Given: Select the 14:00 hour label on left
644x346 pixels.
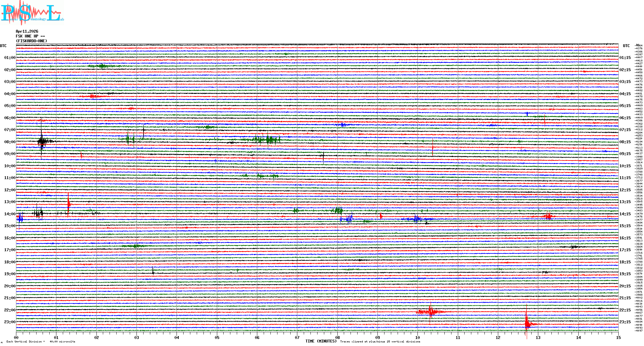Looking at the screenshot, I should click(10, 214).
